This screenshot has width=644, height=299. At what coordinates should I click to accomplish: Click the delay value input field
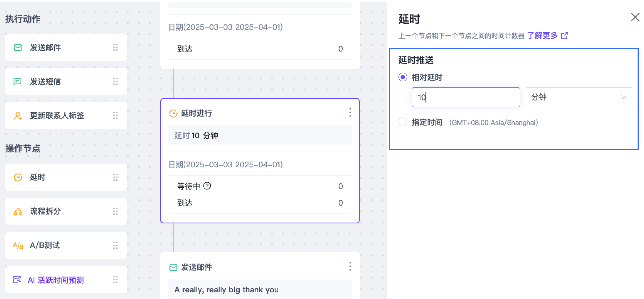click(x=466, y=97)
